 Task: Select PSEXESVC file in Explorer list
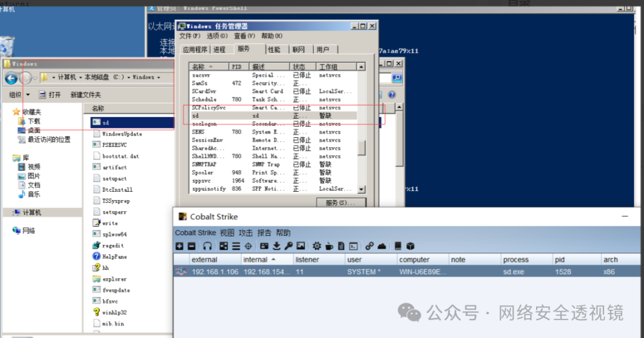point(114,145)
